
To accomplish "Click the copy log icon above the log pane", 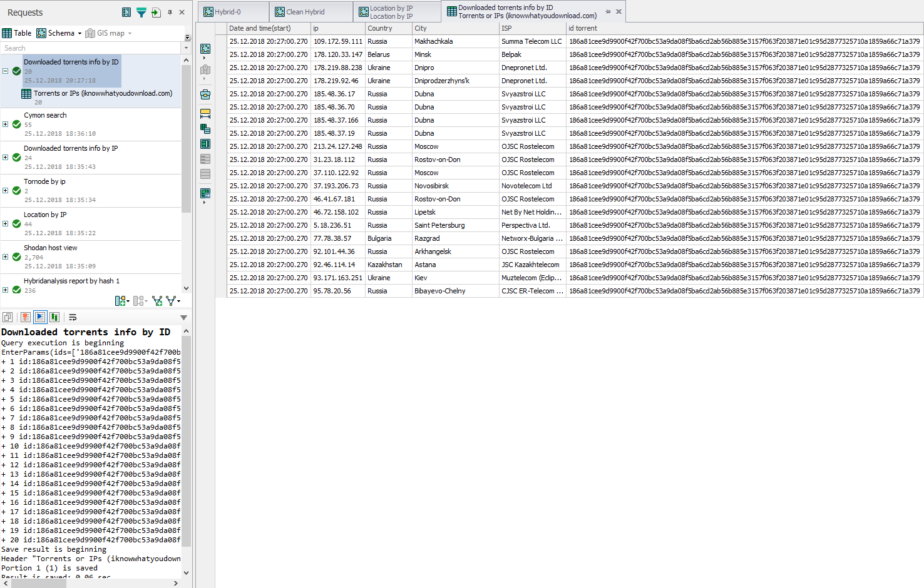I will pyautogui.click(x=8, y=317).
